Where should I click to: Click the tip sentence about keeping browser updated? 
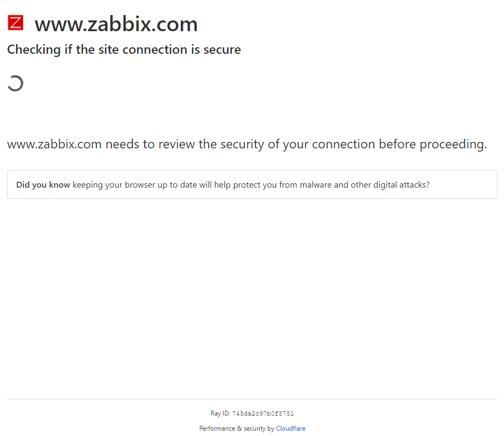tap(251, 185)
